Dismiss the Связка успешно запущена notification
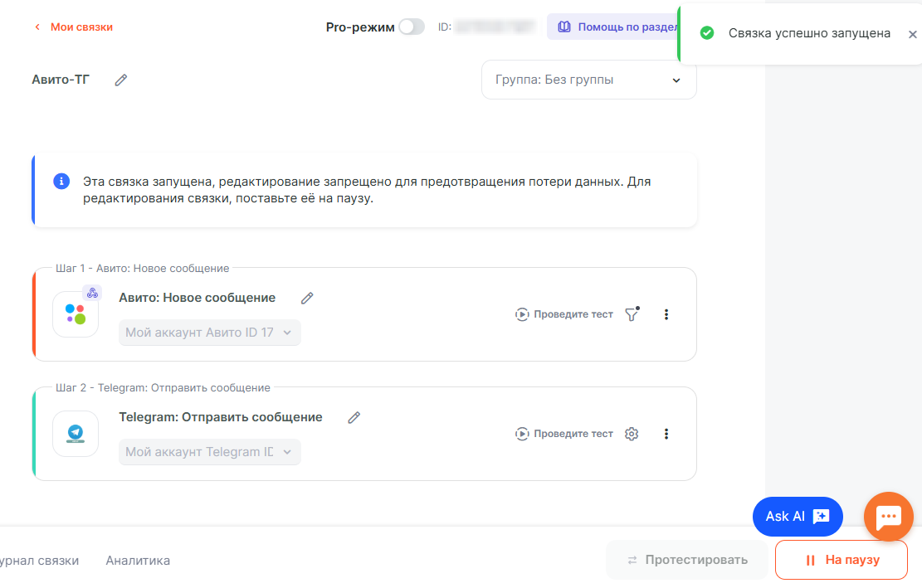The image size is (922, 588). pyautogui.click(x=912, y=34)
